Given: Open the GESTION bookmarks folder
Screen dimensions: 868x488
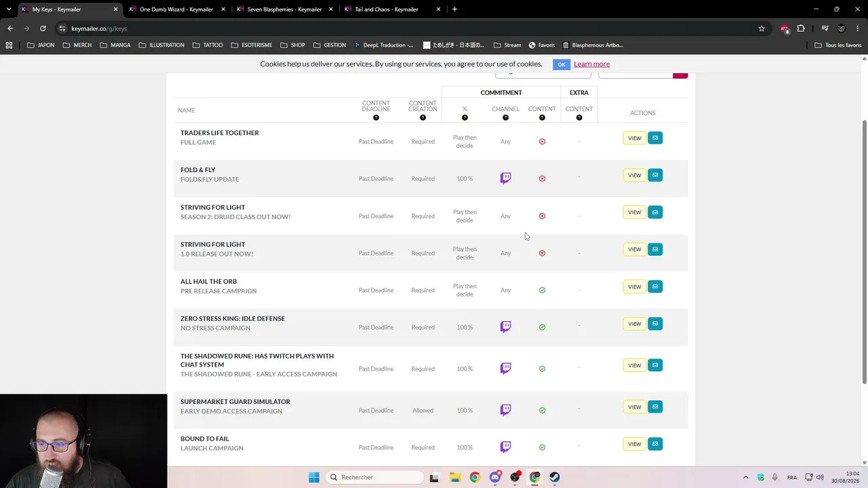Looking at the screenshot, I should pos(329,45).
